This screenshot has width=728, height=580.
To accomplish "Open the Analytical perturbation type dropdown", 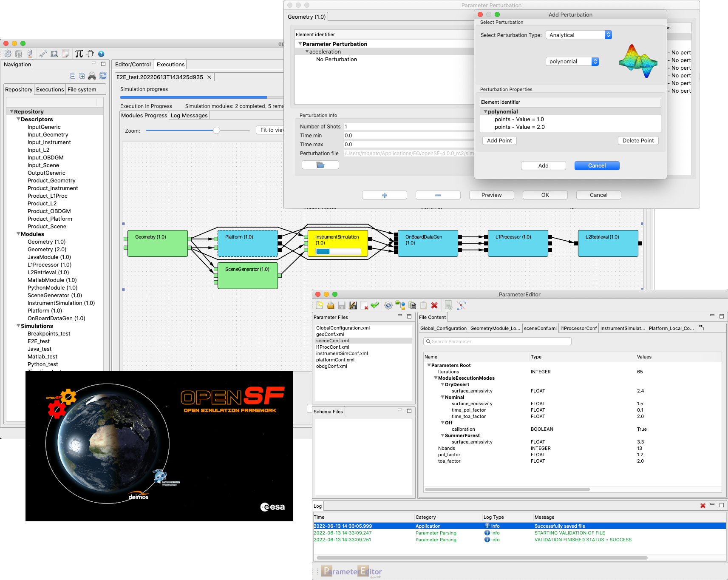I will pyautogui.click(x=578, y=35).
